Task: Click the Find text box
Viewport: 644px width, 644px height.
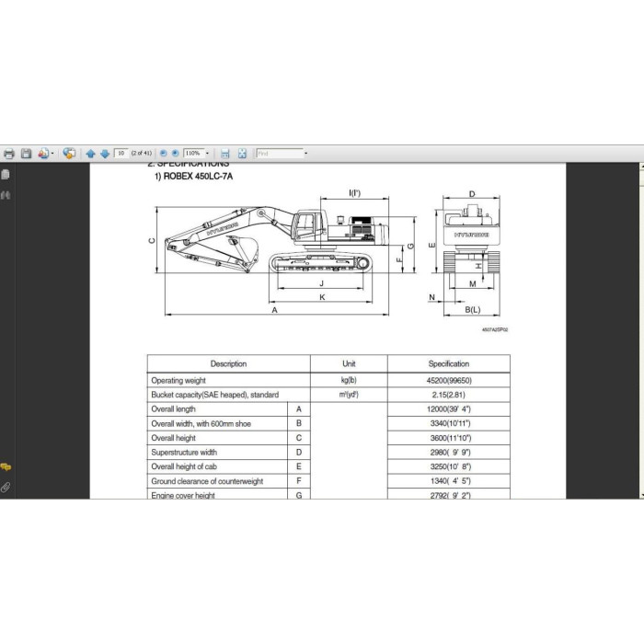Action: (x=280, y=154)
